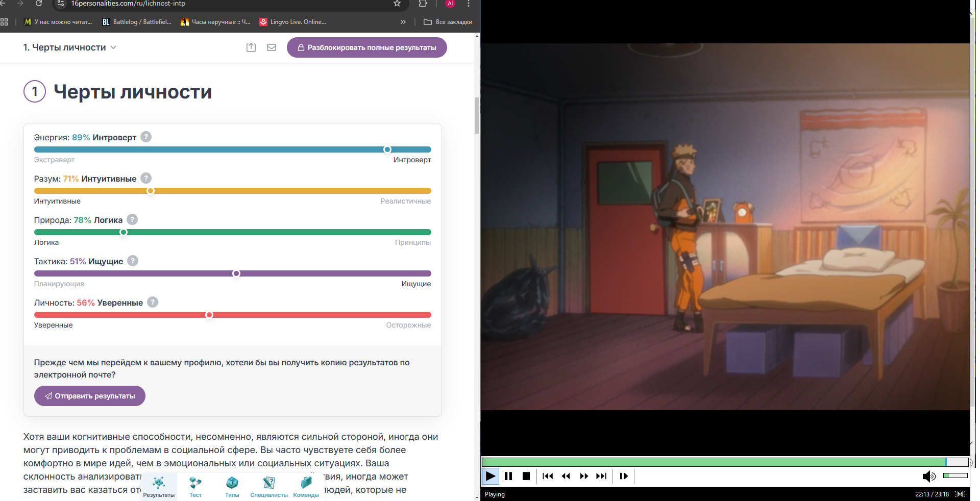The width and height of the screenshot is (980, 501).
Task: Open site information icon in address bar
Action: point(61,4)
